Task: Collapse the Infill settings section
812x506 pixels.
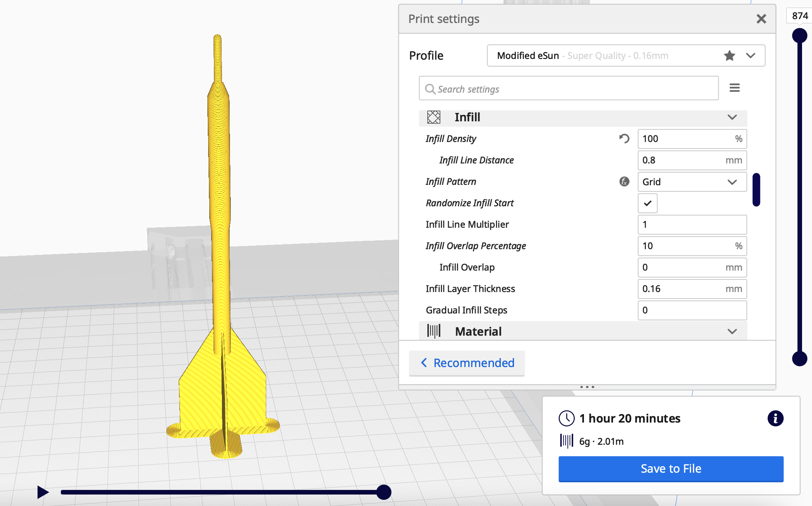Action: pos(732,117)
